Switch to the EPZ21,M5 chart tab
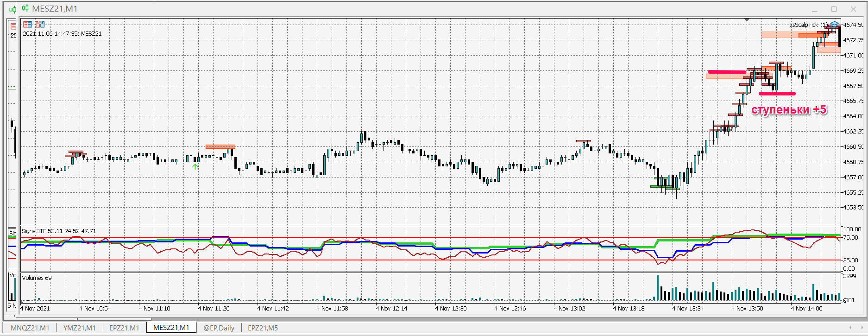Viewport: 868px width, 336px height. tap(263, 328)
